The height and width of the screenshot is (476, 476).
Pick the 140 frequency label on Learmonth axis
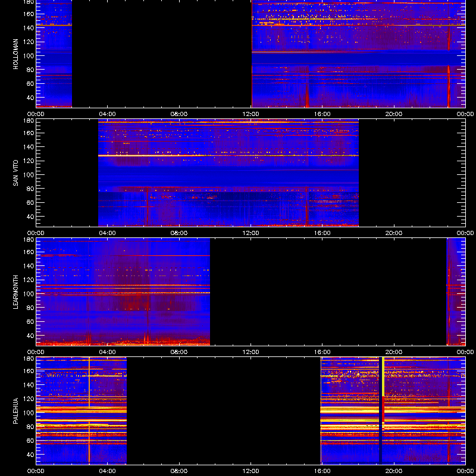pos(29,266)
